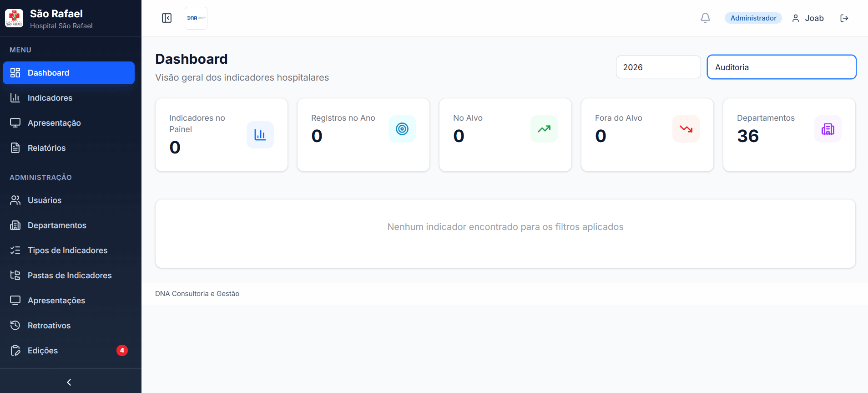
Task: Click the Pastas de Indicadores folder-tree icon
Action: point(15,276)
